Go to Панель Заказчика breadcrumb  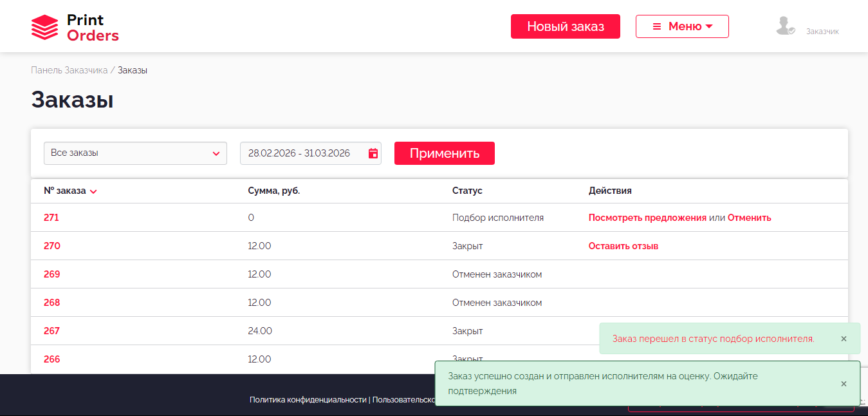coord(69,70)
